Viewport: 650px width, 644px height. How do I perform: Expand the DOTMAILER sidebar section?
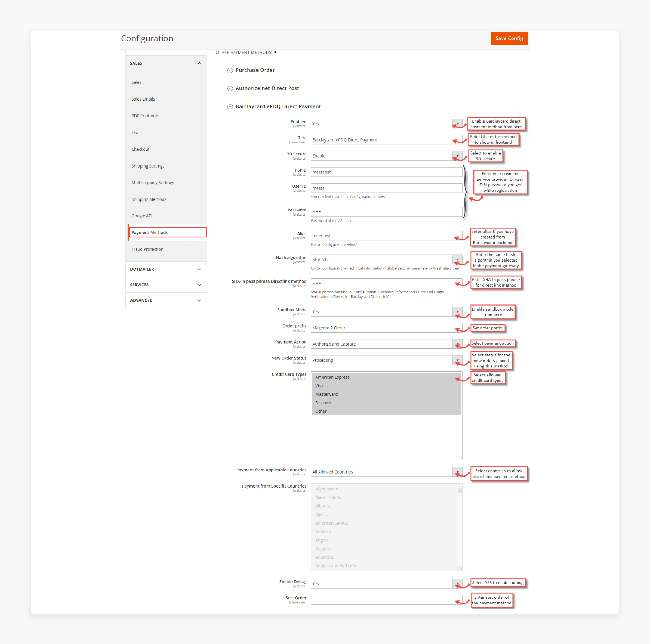point(166,269)
